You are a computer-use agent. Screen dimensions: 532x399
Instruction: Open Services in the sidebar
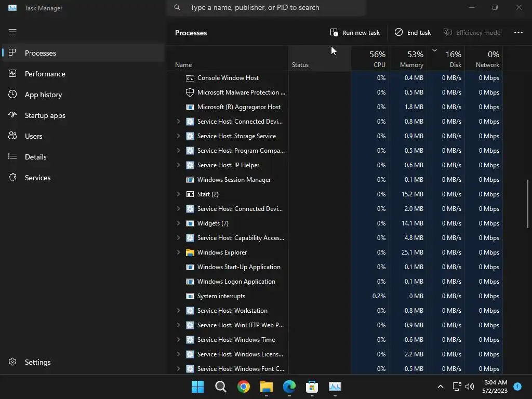coord(83,178)
